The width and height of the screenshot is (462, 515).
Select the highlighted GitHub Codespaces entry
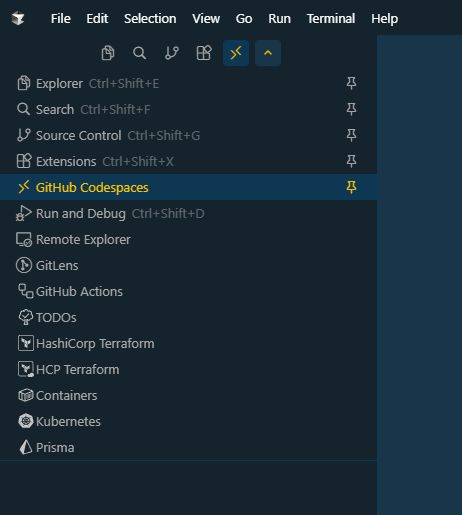(x=188, y=187)
